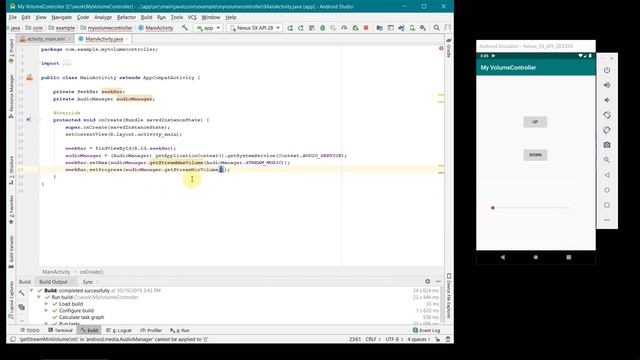
Task: Tap the Android navigation bar home button
Action: 536,257
